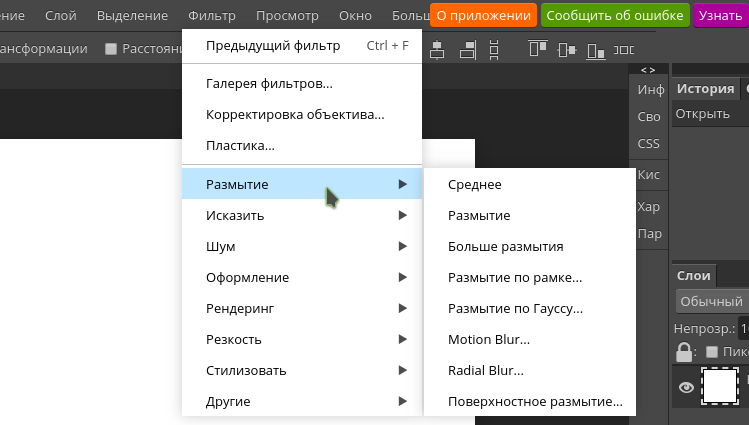749x425 pixels.
Task: Open the Кис side panel
Action: (648, 175)
